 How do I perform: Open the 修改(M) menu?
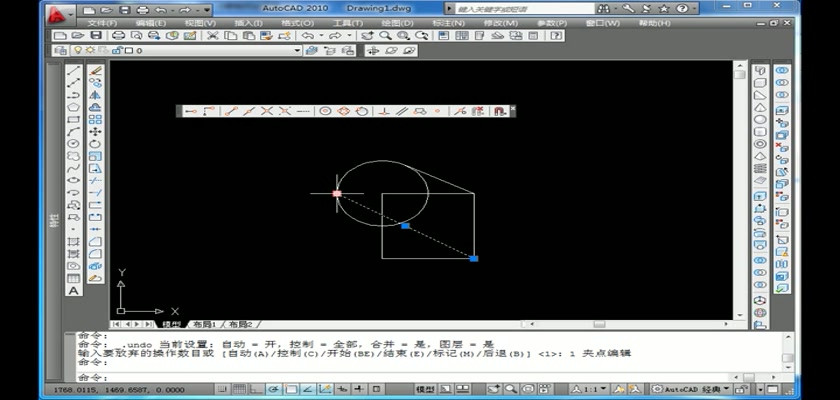(501, 24)
